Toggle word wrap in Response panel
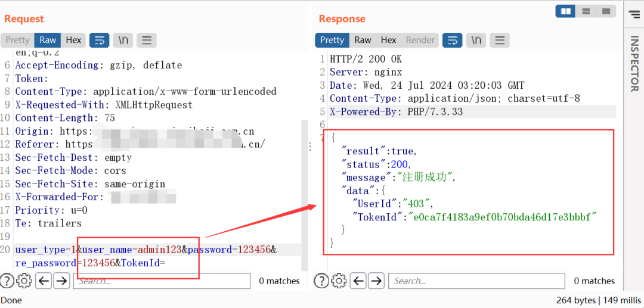The image size is (644, 308). 453,40
